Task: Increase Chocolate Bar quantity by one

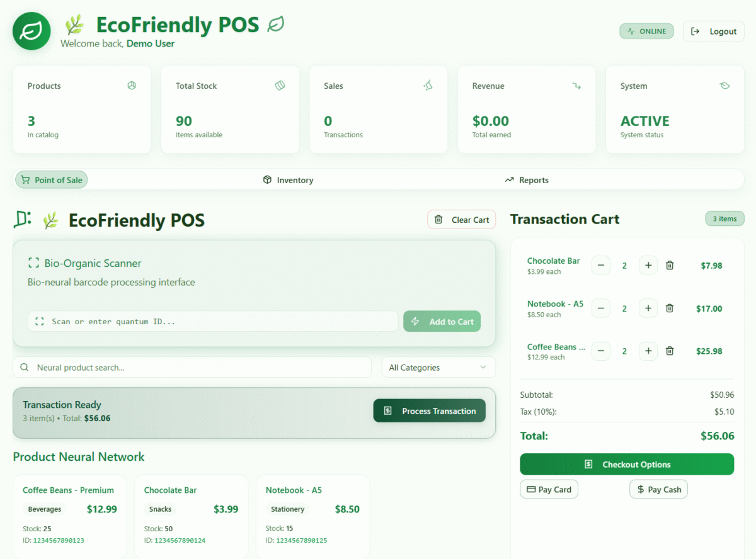Action: (x=648, y=266)
